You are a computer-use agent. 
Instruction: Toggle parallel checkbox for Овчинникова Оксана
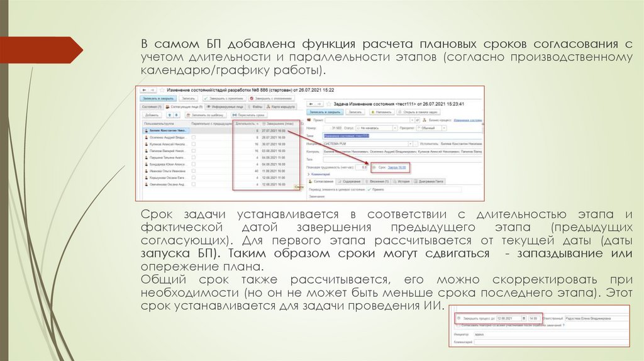pyautogui.click(x=194, y=184)
